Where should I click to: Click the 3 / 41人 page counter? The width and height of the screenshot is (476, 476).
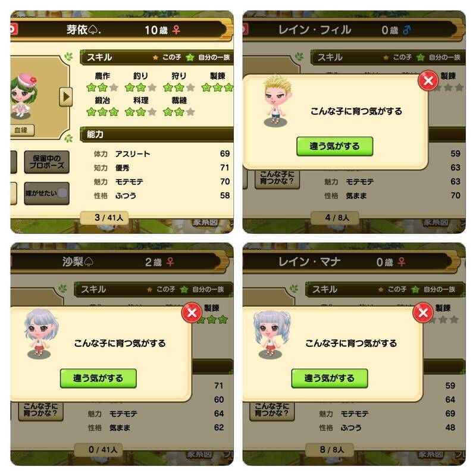point(104,217)
